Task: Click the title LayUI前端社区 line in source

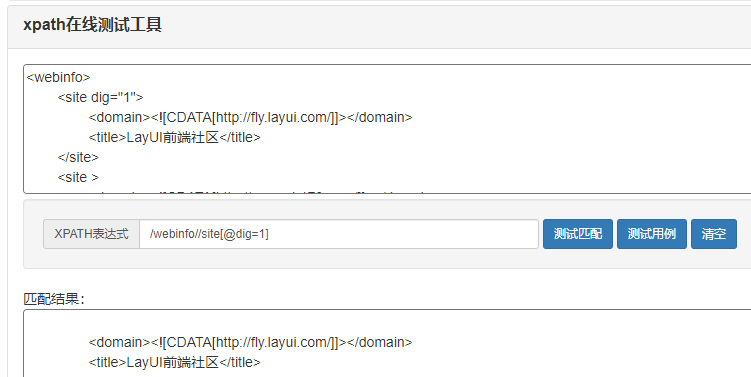Action: (x=174, y=137)
